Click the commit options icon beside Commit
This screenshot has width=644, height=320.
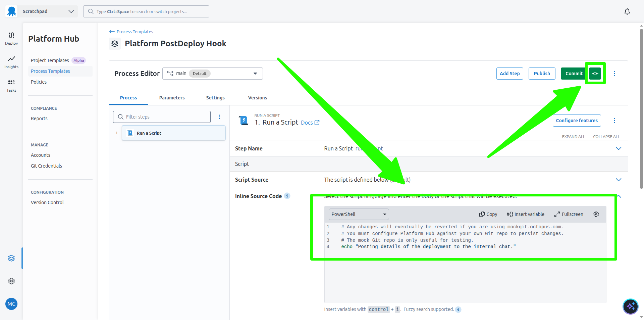pos(595,74)
